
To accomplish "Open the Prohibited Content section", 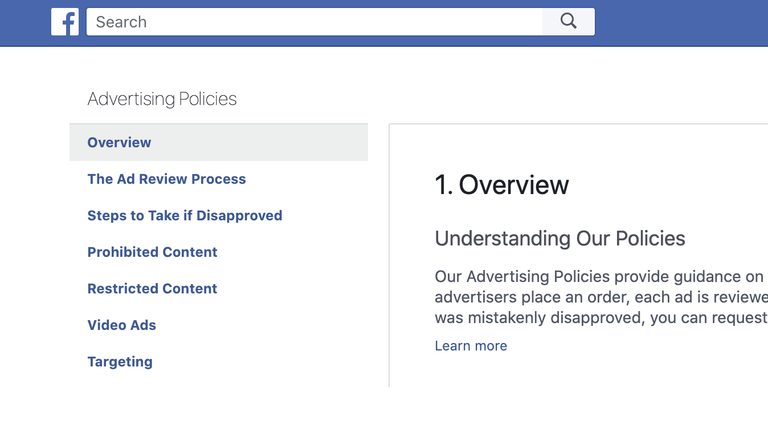I will [x=152, y=252].
